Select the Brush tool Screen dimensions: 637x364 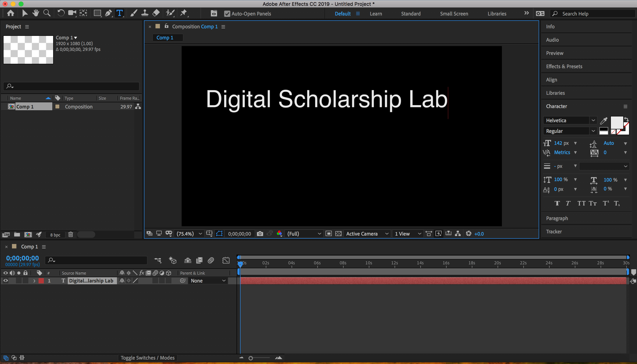134,13
